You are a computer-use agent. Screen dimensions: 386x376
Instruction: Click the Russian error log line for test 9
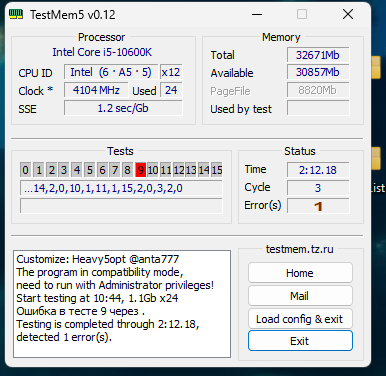pos(80,311)
